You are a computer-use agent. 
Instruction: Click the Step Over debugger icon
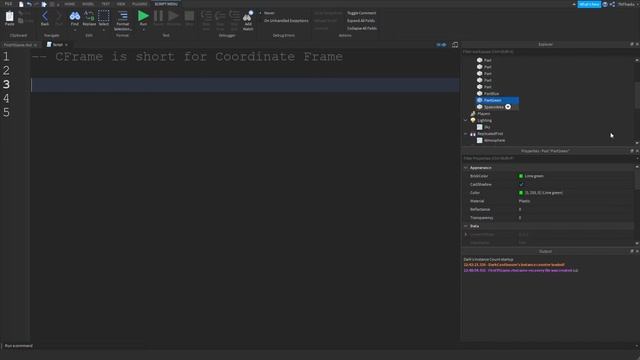coord(220,16)
